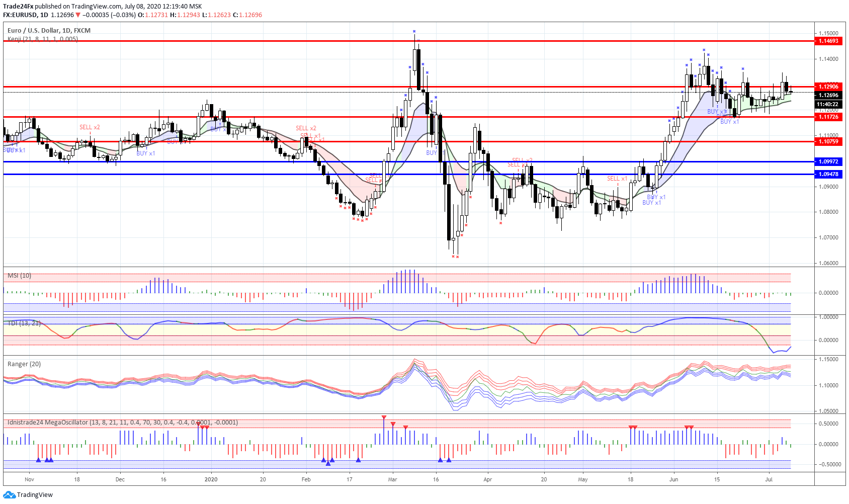Click the Dec date label on time axis

point(120,479)
